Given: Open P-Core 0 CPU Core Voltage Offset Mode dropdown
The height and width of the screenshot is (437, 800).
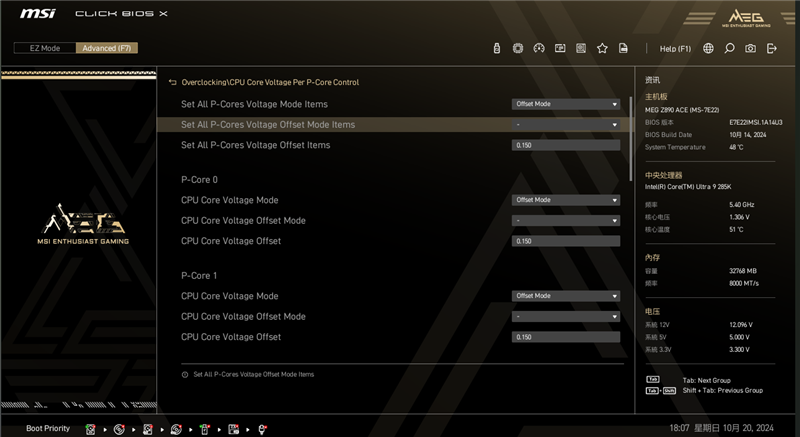Looking at the screenshot, I should [566, 220].
